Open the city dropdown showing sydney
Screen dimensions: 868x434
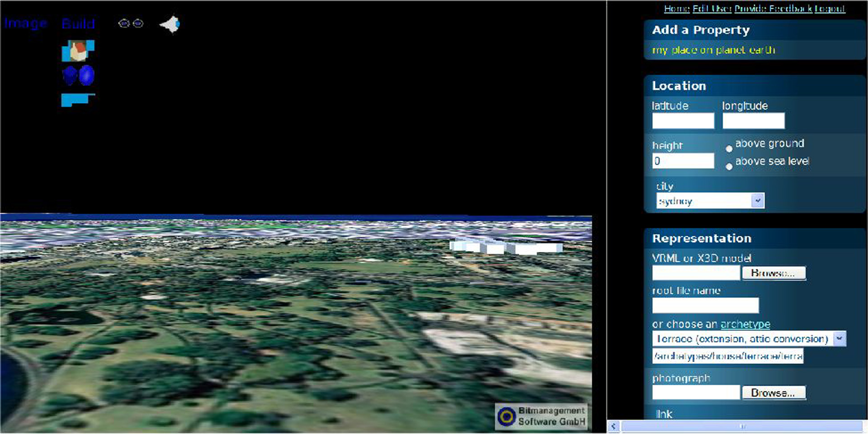tap(757, 200)
